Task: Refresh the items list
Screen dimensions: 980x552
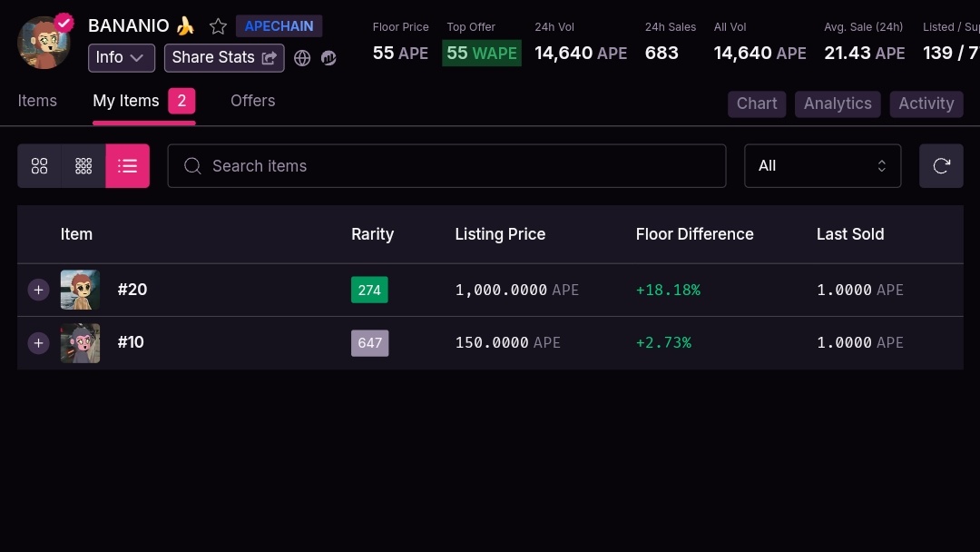Action: point(941,165)
